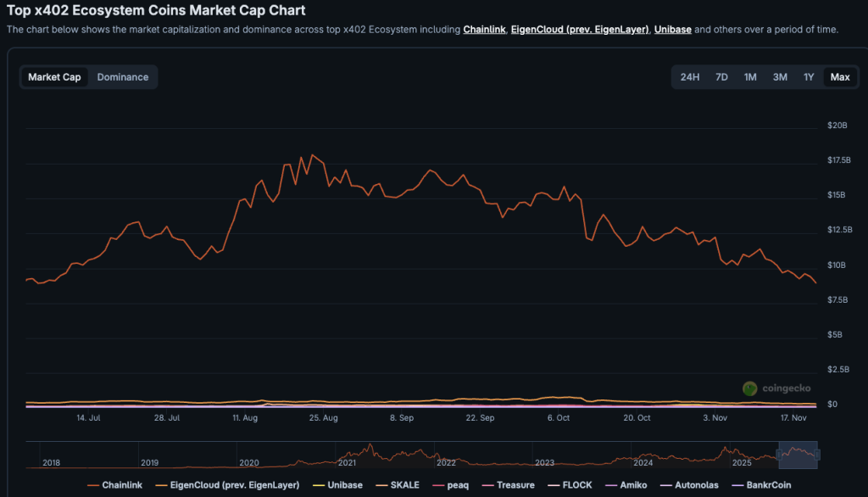Toggle Chainlink series in chart legend
The width and height of the screenshot is (868, 497).
122,485
